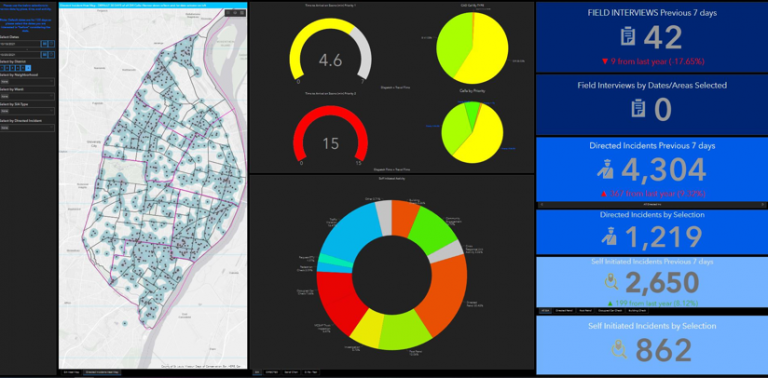Click the 4,304 directed incidents value

[x=664, y=170]
